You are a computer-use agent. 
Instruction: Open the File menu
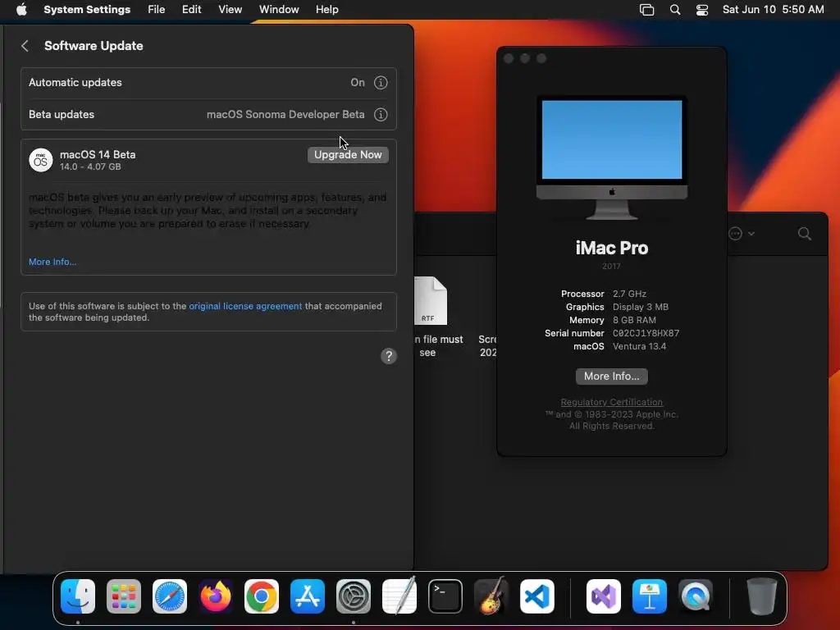[156, 10]
